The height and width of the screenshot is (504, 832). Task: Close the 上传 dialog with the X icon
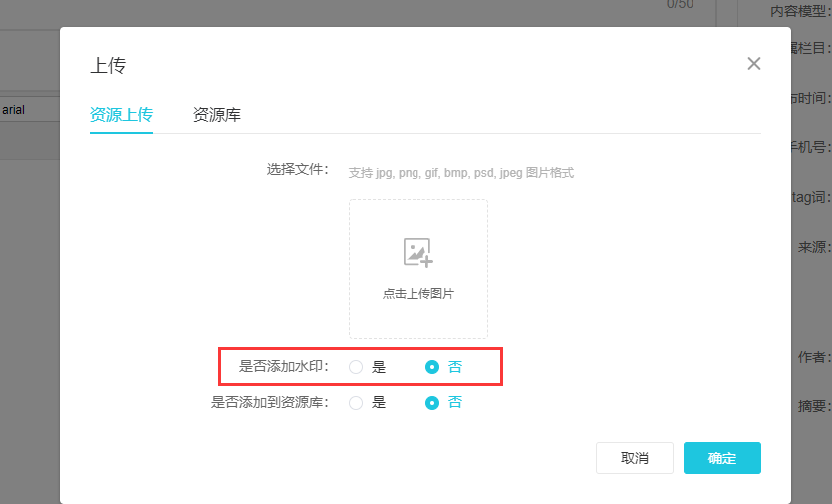754,64
